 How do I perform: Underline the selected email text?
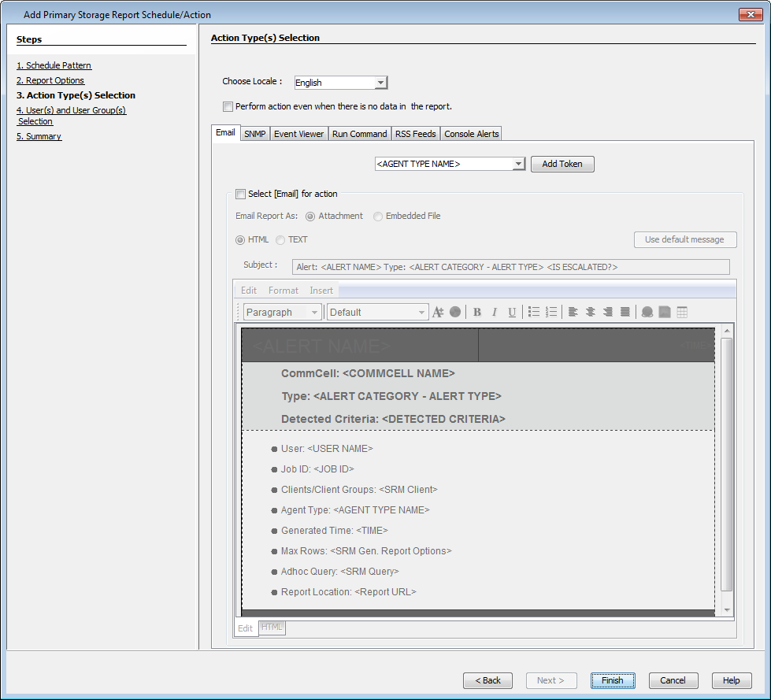click(x=512, y=312)
